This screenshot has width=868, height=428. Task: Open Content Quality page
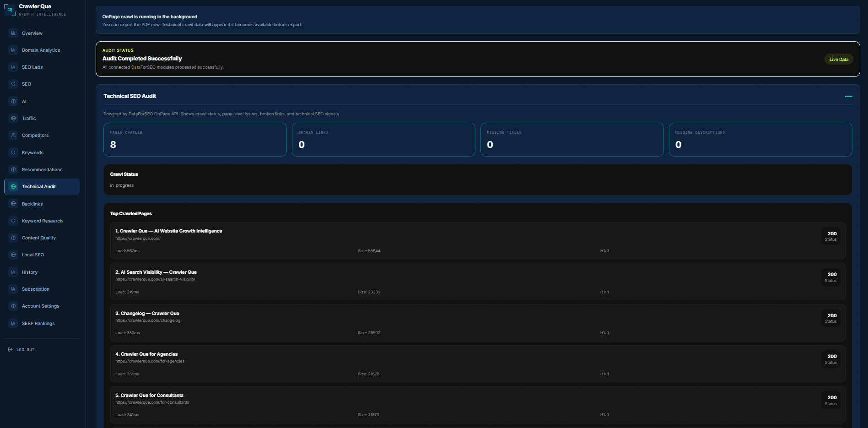(x=42, y=238)
